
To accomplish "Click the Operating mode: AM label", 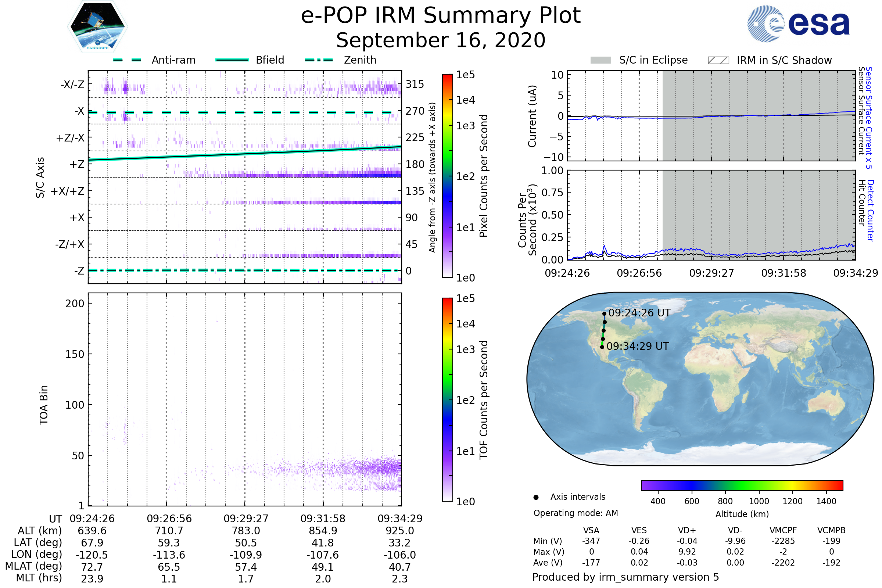I will point(576,513).
